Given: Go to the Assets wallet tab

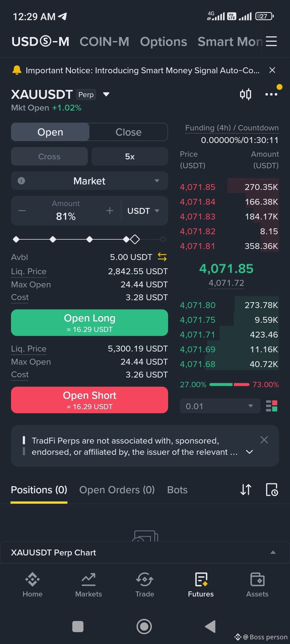Looking at the screenshot, I should (x=257, y=585).
